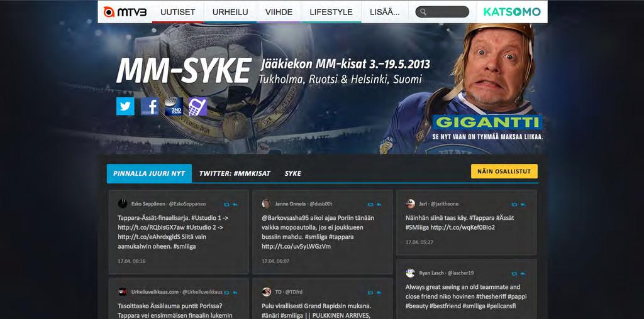Click the name Urheiluveikkaus.com
This screenshot has width=644, height=319.
155,292
